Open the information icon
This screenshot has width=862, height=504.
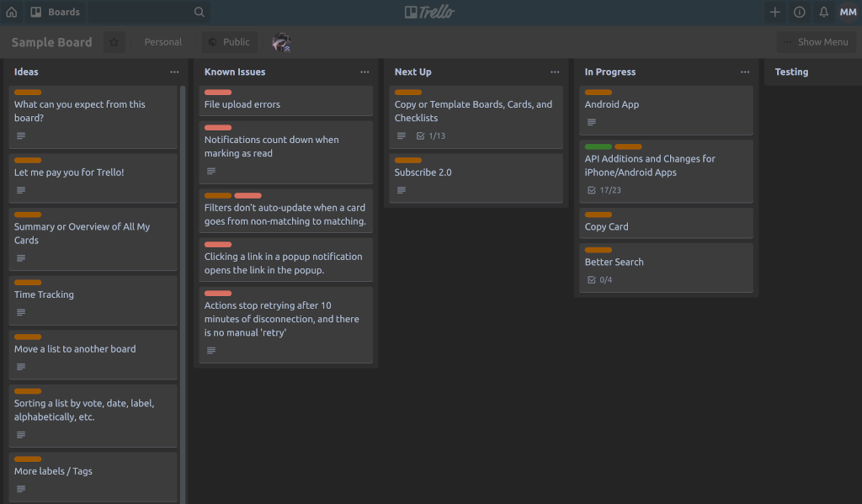(800, 12)
